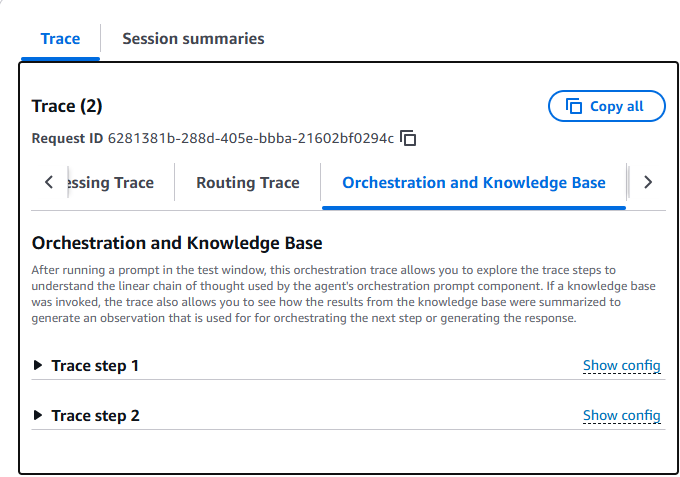The height and width of the screenshot is (477, 680).
Task: Expand Trace step 2 triangle
Action: point(38,415)
